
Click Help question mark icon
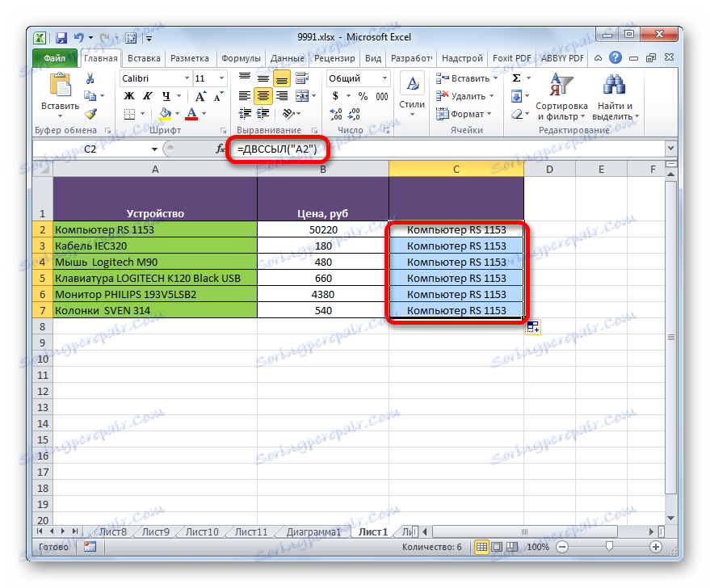coord(615,57)
